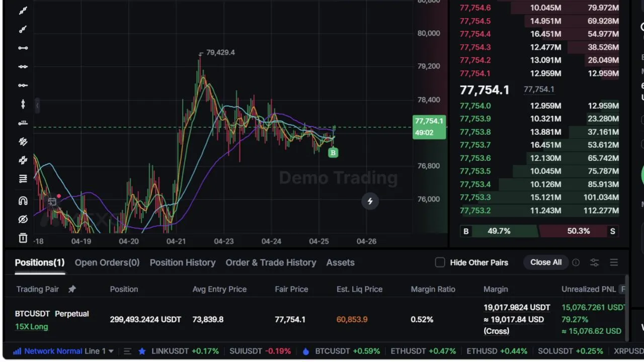Image resolution: width=644 pixels, height=362 pixels.
Task: Click the Margin Ratio column header
Action: point(433,289)
